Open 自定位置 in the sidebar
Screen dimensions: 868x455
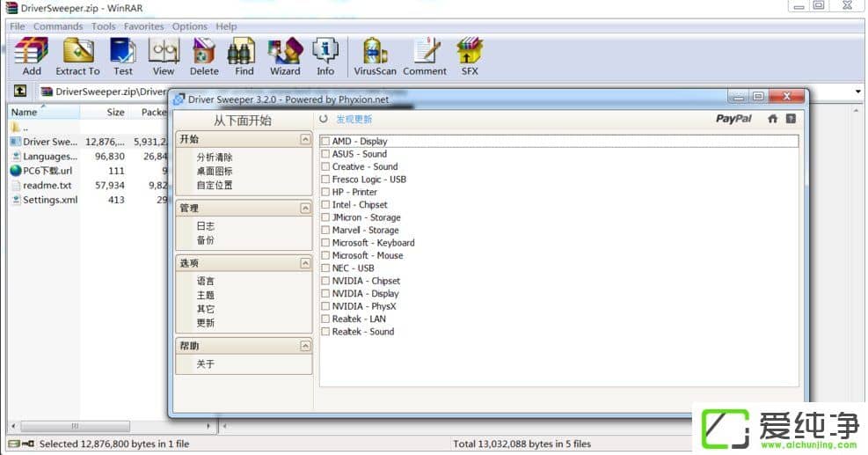[215, 185]
